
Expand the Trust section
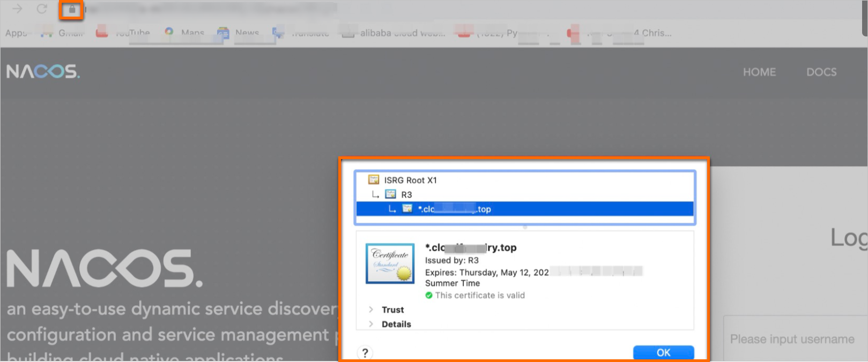[370, 310]
